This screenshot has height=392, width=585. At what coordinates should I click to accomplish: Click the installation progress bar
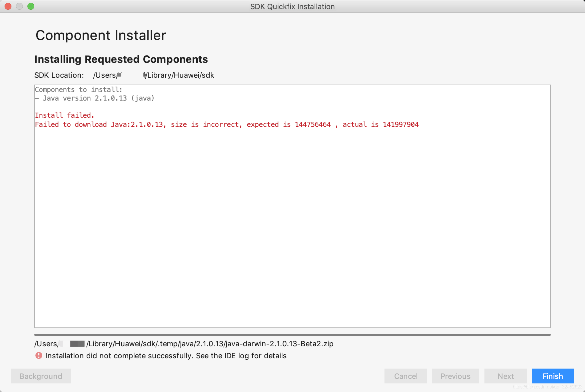(292, 335)
